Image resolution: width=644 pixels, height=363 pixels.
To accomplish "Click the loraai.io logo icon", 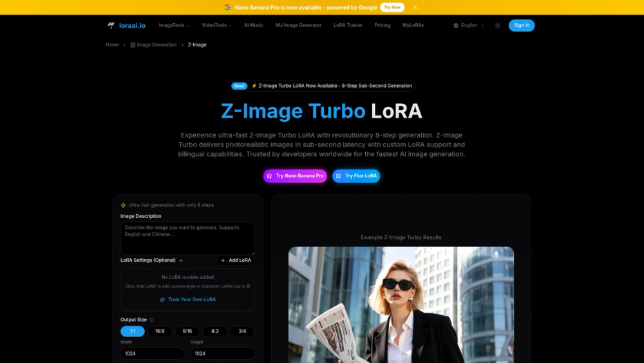I will tap(111, 25).
